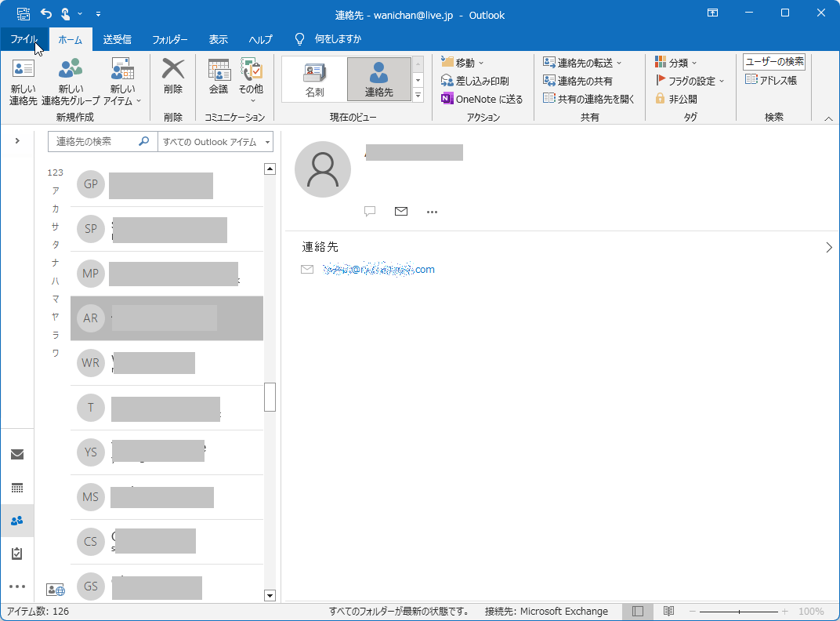Jump to ア index section
This screenshot has height=621, width=840.
click(x=55, y=191)
